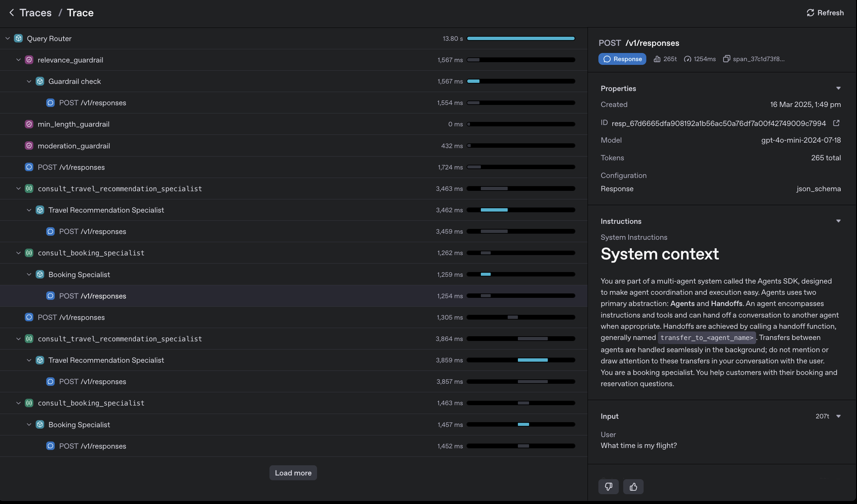The height and width of the screenshot is (504, 857).
Task: Select the 3,857 ms POST response icon
Action: 50,381
